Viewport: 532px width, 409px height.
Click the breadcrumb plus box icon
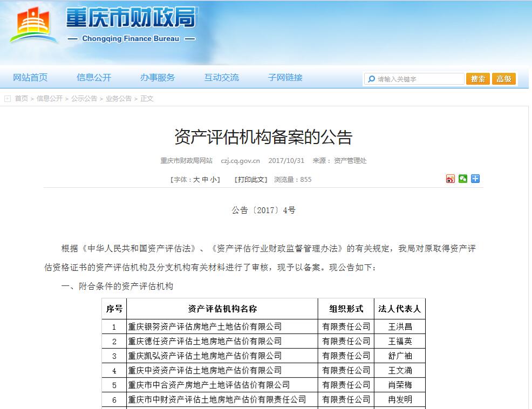(8, 99)
